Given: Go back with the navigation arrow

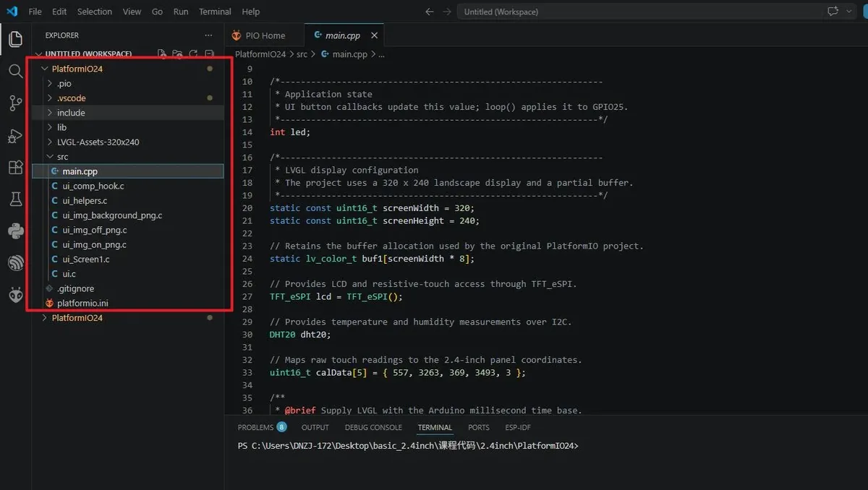Looking at the screenshot, I should coord(430,12).
